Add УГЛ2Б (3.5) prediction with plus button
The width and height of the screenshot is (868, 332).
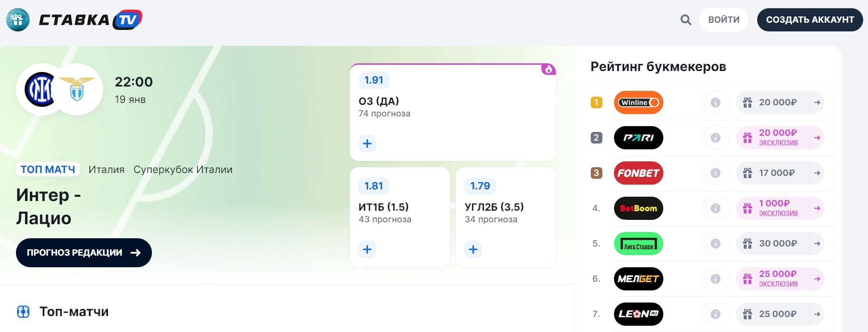tap(473, 249)
